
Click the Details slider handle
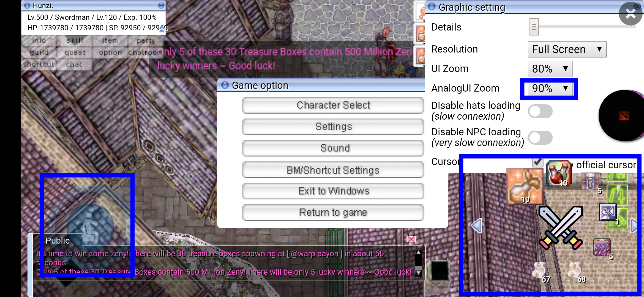coord(534,27)
